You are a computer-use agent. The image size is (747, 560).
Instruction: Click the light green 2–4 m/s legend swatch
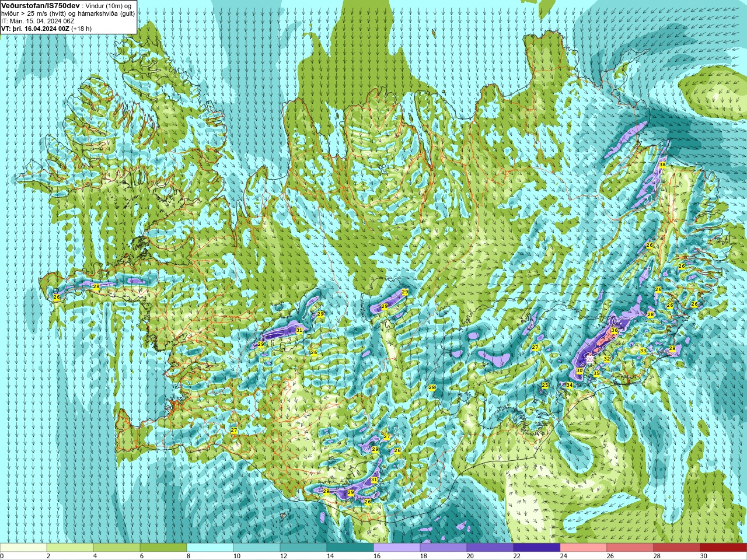(x=70, y=548)
